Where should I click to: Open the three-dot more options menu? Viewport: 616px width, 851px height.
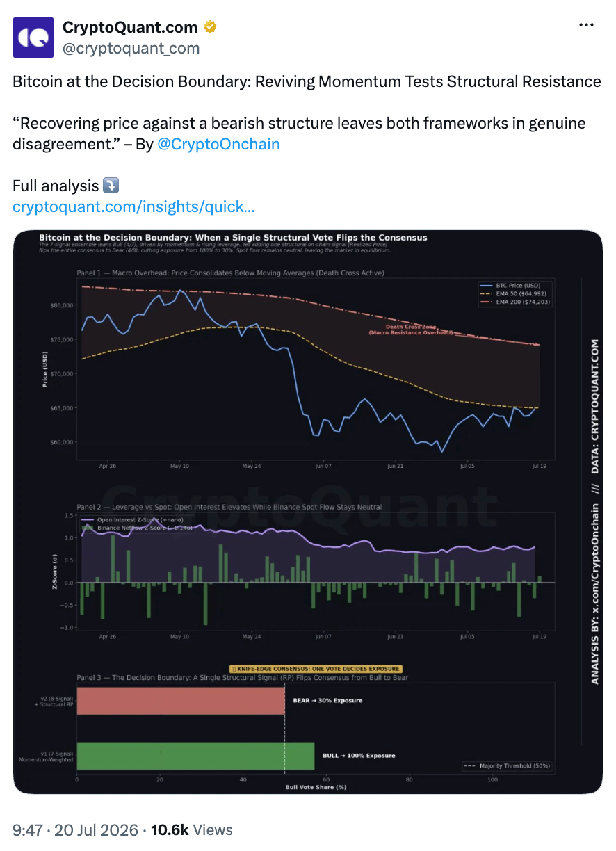[x=587, y=25]
